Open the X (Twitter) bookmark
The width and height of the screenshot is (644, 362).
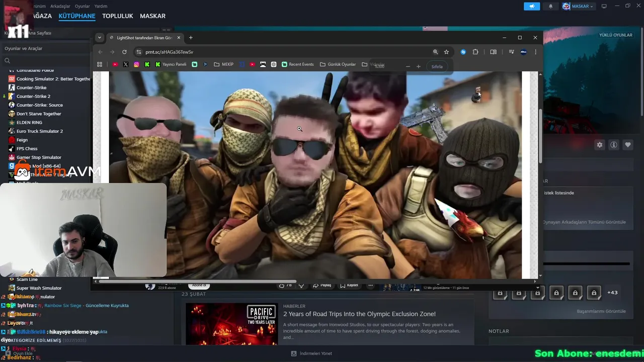pos(126,64)
